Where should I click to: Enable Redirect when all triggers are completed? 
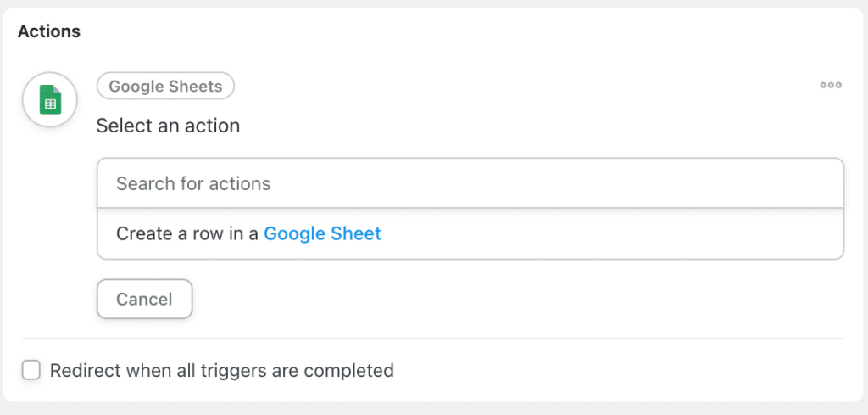tap(31, 370)
